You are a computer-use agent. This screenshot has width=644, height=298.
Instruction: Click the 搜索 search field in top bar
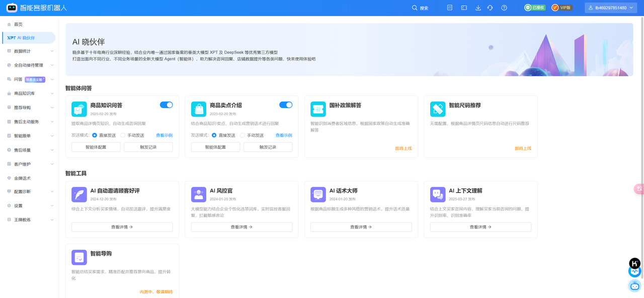point(422,8)
